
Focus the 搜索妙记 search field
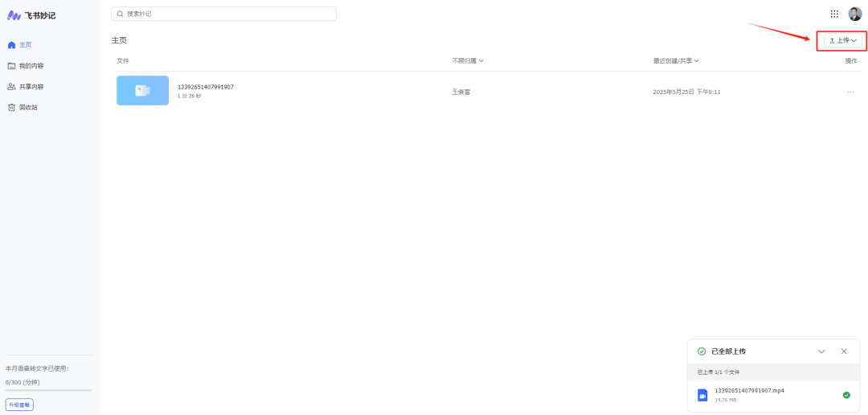point(223,14)
